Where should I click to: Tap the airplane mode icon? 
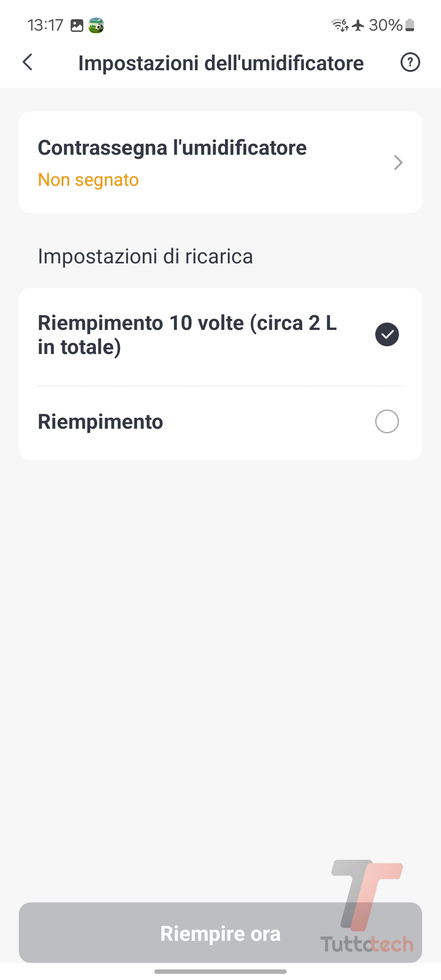tap(358, 25)
